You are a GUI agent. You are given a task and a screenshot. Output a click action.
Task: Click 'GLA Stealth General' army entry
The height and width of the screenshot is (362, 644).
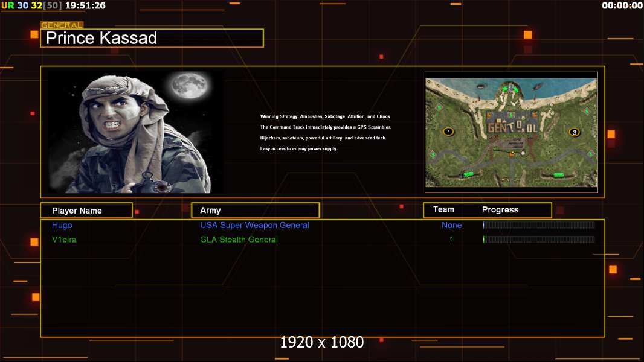(x=239, y=240)
